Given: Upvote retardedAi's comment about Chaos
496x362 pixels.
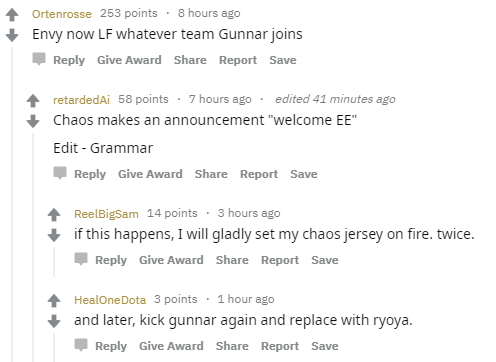Looking at the screenshot, I should point(33,101).
